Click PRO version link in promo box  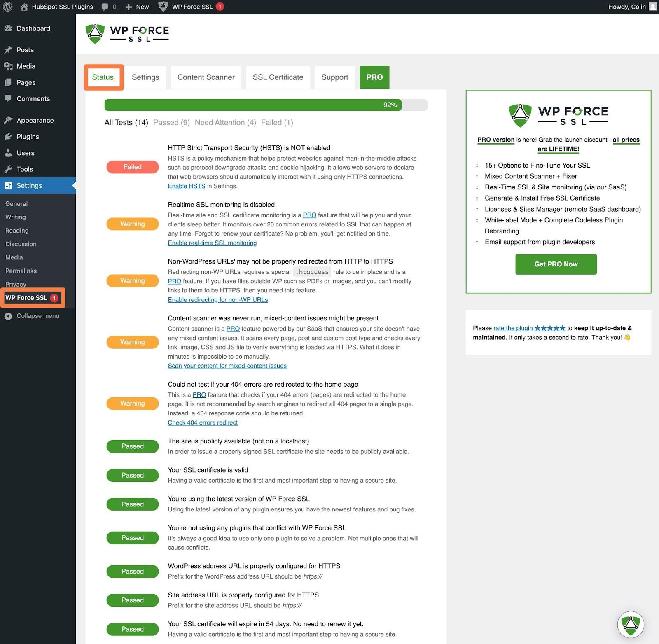click(x=496, y=140)
